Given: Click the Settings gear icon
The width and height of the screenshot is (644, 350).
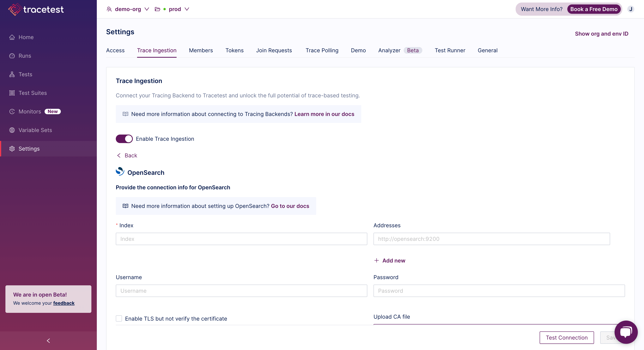Looking at the screenshot, I should 12,149.
